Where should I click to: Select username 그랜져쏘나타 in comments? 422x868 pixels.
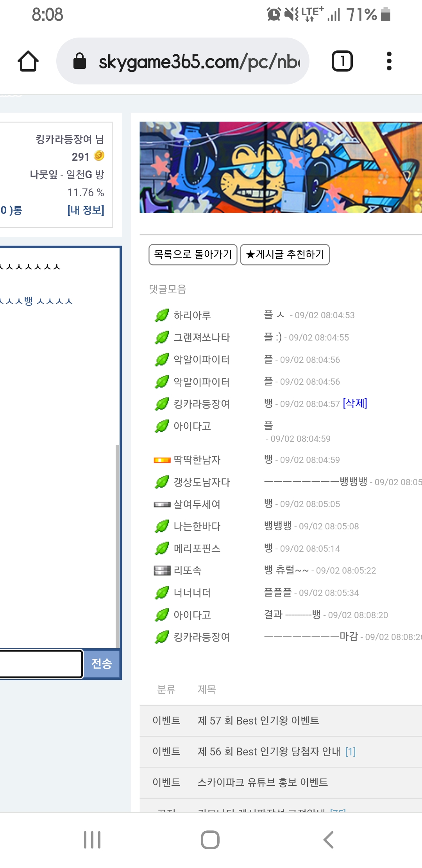(x=202, y=337)
